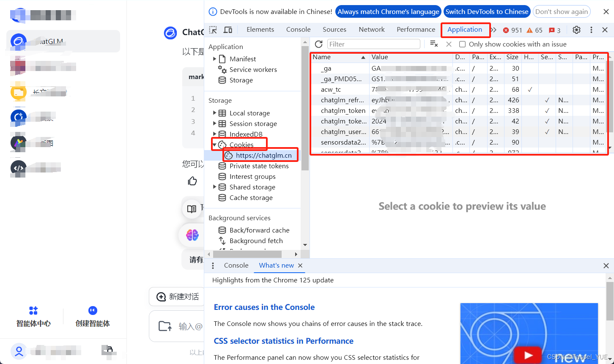Click Don't show again button
This screenshot has height=364, width=614.
(562, 12)
